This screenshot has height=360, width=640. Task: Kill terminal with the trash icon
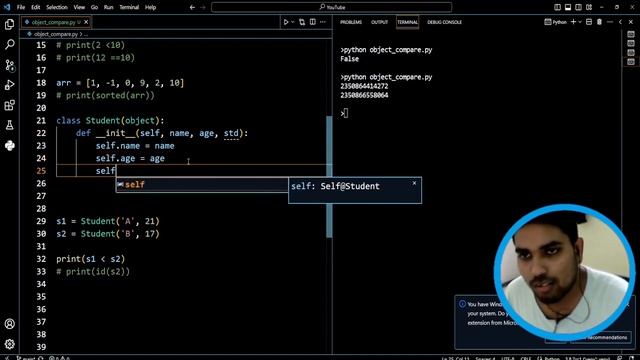[x=599, y=22]
